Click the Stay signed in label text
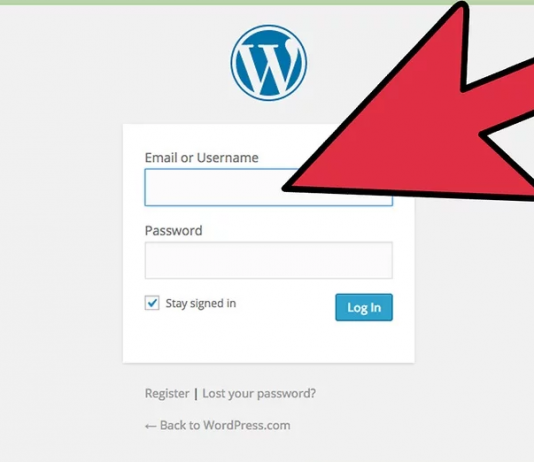 pos(201,303)
